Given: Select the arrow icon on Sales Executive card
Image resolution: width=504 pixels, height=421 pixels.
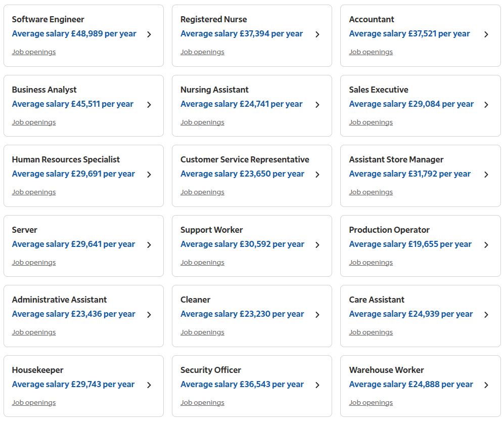Looking at the screenshot, I should tap(486, 105).
